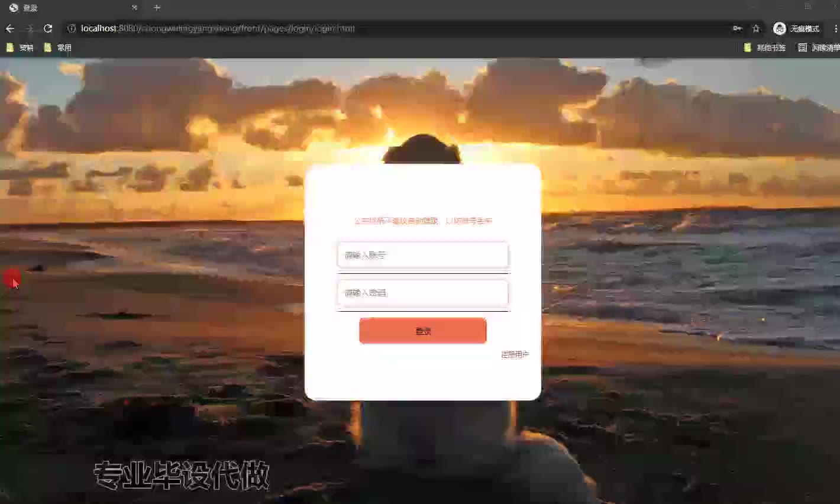
Task: Submit with the orange 登录 button
Action: pos(422,331)
